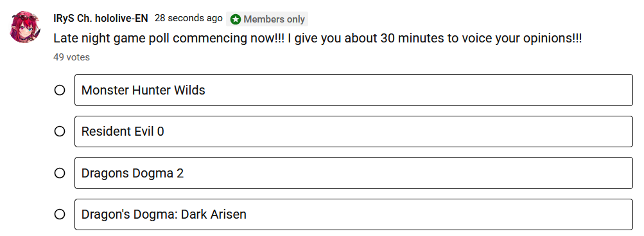This screenshot has width=644, height=236.
Task: Click the 'Late night game poll' post text
Action: click(x=318, y=39)
